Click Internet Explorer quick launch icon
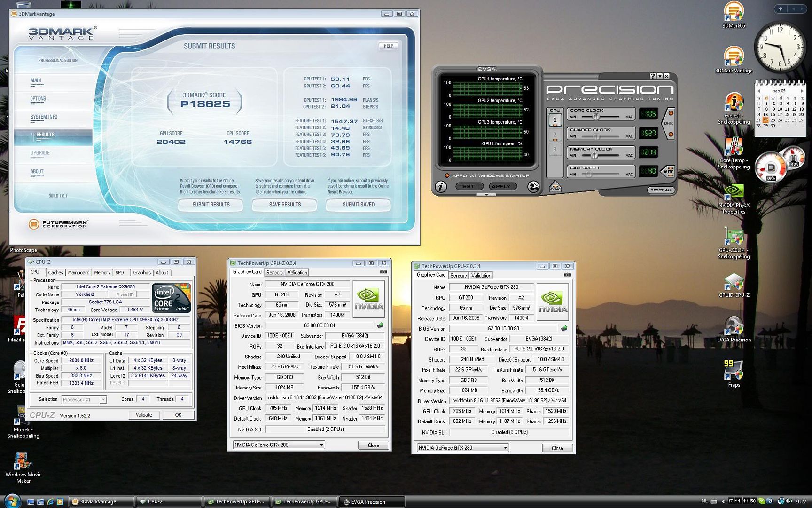The height and width of the screenshot is (508, 812). point(50,502)
